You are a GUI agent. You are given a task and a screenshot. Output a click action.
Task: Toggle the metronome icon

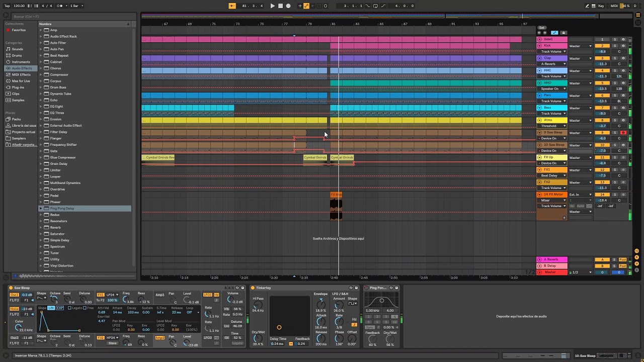[60, 6]
